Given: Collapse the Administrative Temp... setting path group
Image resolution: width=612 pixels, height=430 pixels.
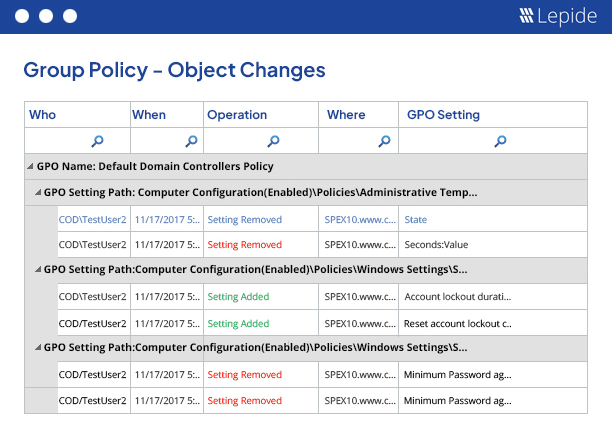Looking at the screenshot, I should 38,192.
